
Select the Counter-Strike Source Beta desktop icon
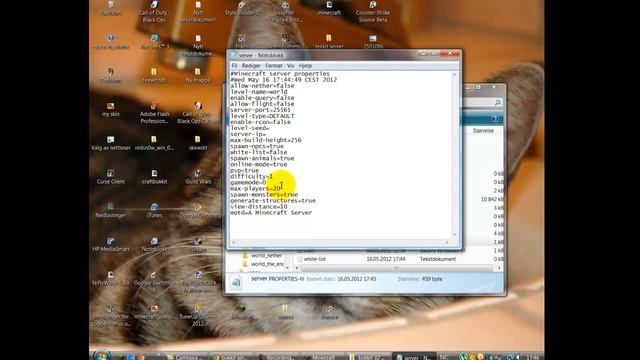pos(373,11)
